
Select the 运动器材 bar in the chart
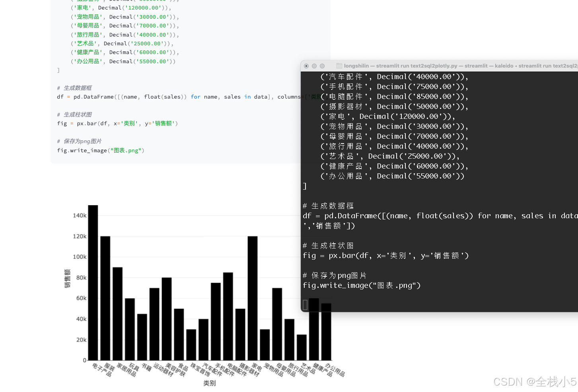(154, 324)
